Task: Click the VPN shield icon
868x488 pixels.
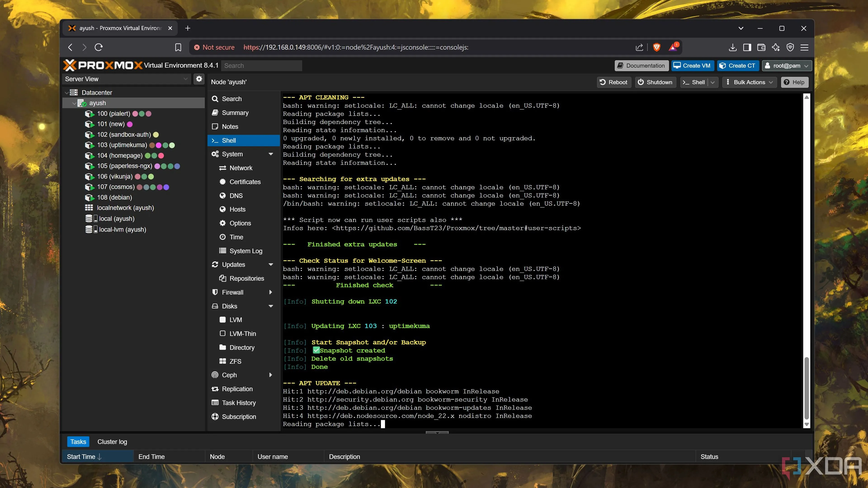Action: [x=790, y=47]
